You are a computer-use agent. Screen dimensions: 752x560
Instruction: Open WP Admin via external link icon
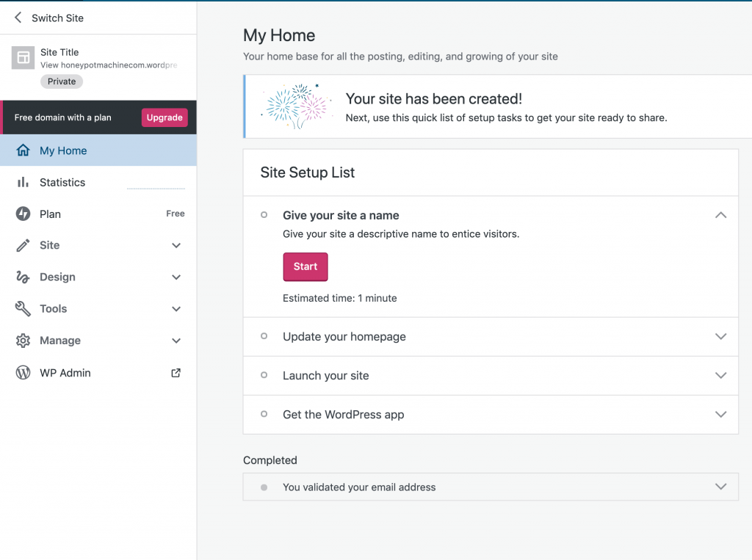[x=176, y=373]
